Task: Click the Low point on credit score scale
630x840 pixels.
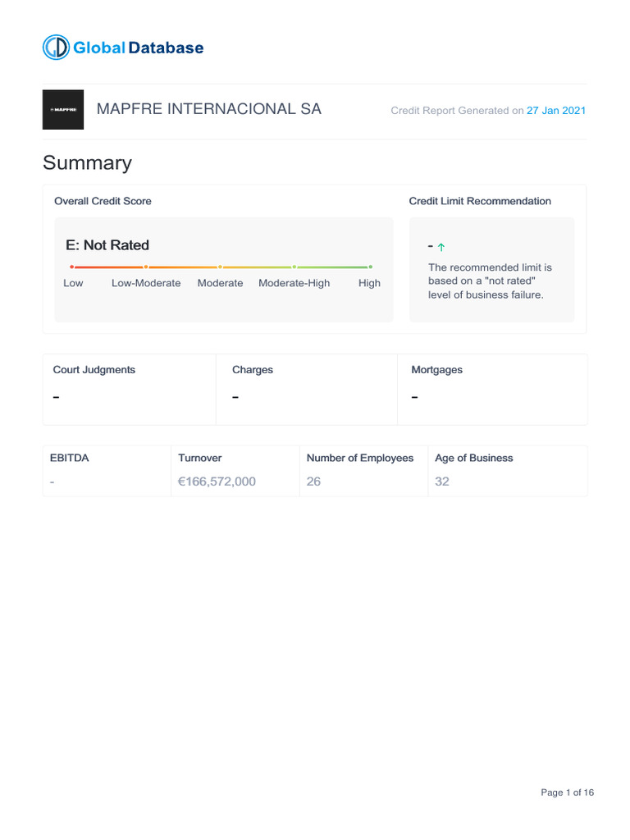Action: point(72,267)
